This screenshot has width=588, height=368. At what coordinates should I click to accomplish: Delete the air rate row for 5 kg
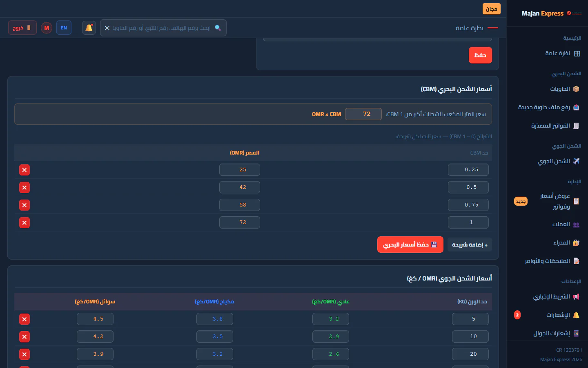[x=24, y=319]
